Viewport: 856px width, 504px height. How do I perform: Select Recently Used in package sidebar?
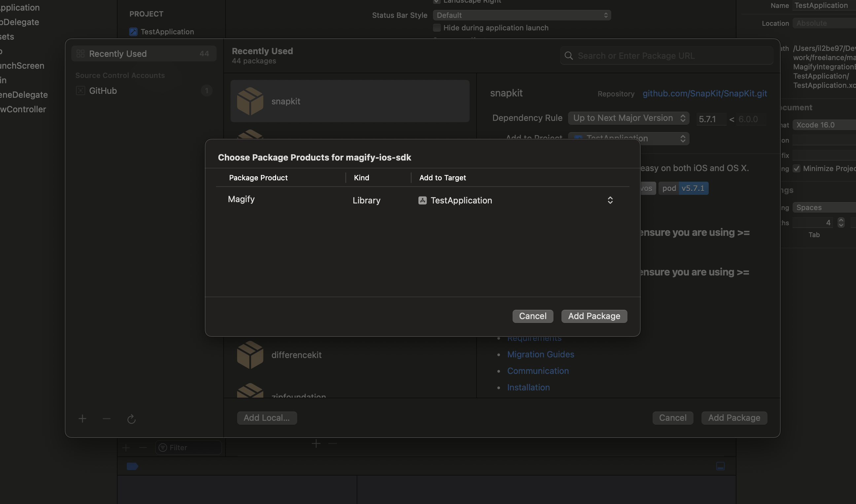(144, 54)
